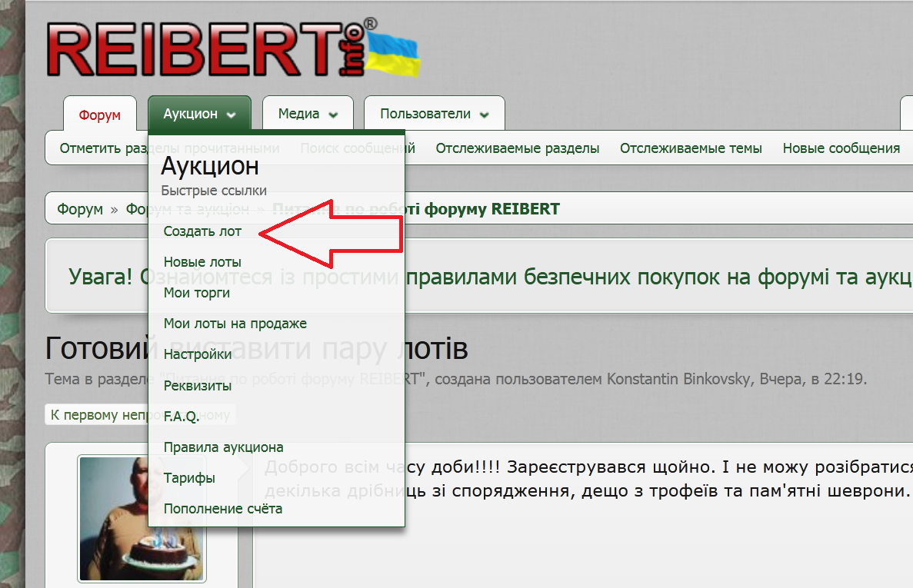Screen dimensions: 913x588
Task: Open the безпечних покупок rules notice
Action: point(489,277)
